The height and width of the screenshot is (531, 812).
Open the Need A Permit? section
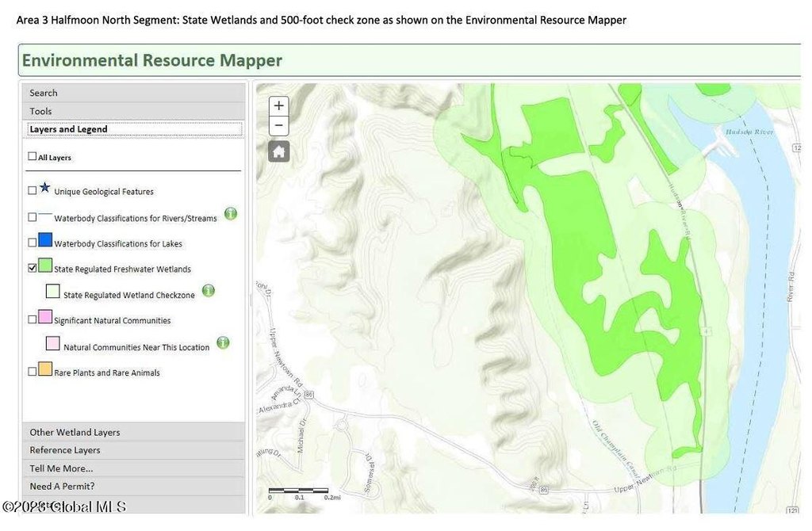[x=133, y=486]
